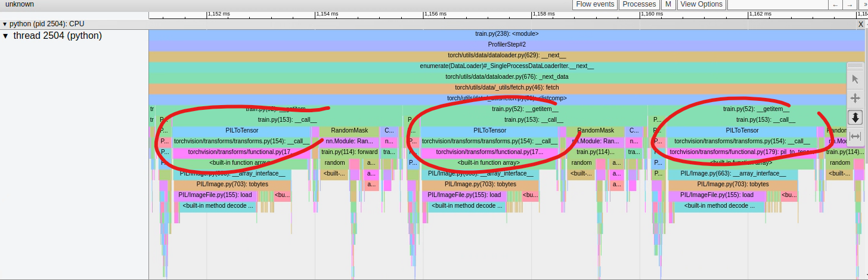Open the View Options menu

point(701,4)
